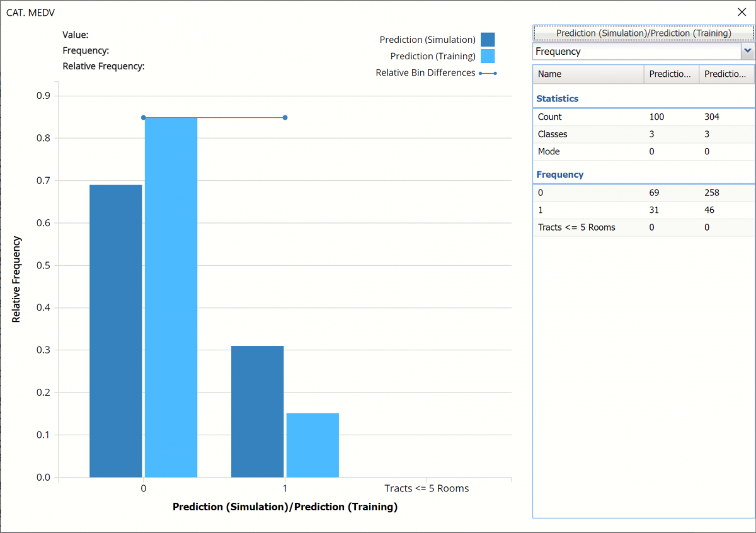Click the dark blue Simulation bar for class 0

point(116,331)
